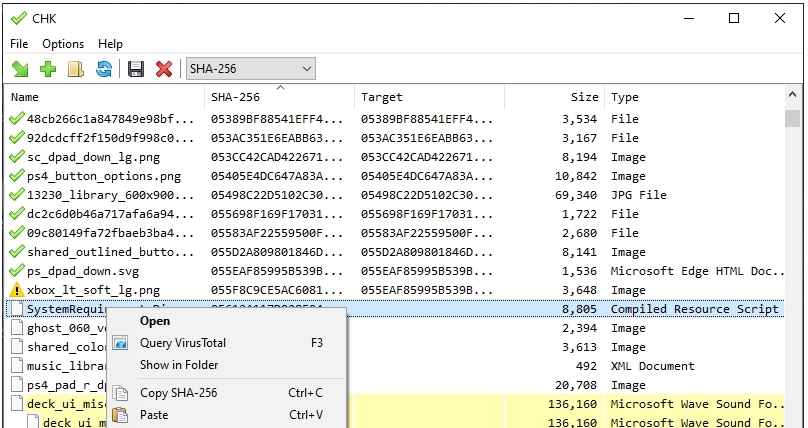Click target hash 053AC351E6EABB63 in Target column
The image size is (808, 428).
point(426,138)
